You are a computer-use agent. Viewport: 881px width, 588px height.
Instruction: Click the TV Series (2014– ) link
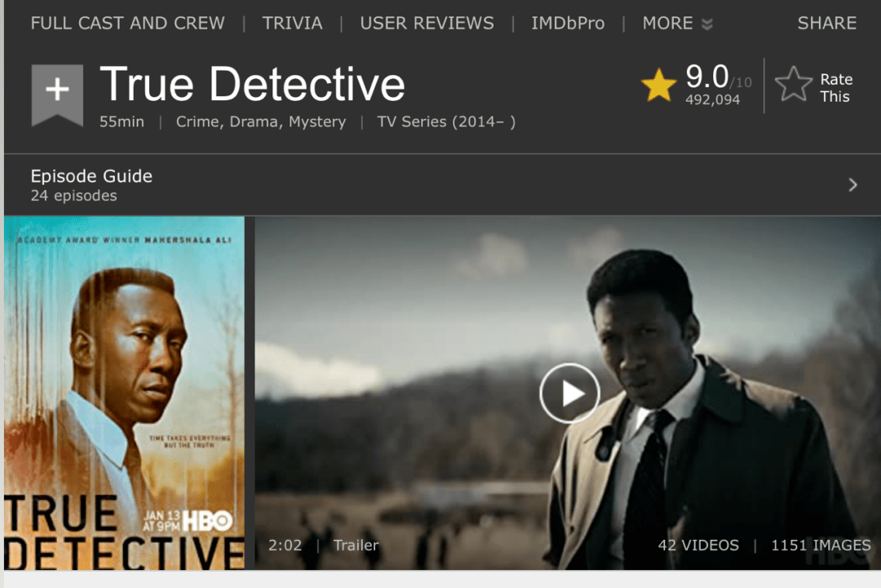pos(446,122)
